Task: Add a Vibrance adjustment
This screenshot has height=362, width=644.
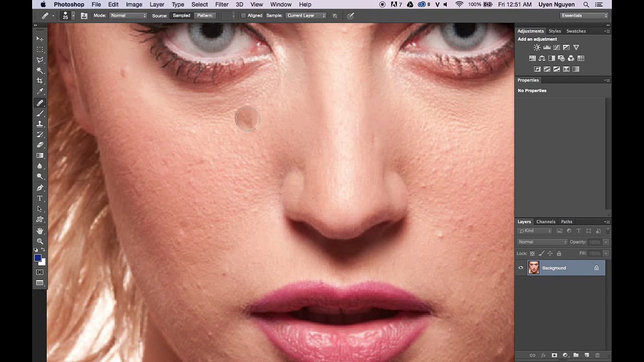Action: (x=576, y=47)
